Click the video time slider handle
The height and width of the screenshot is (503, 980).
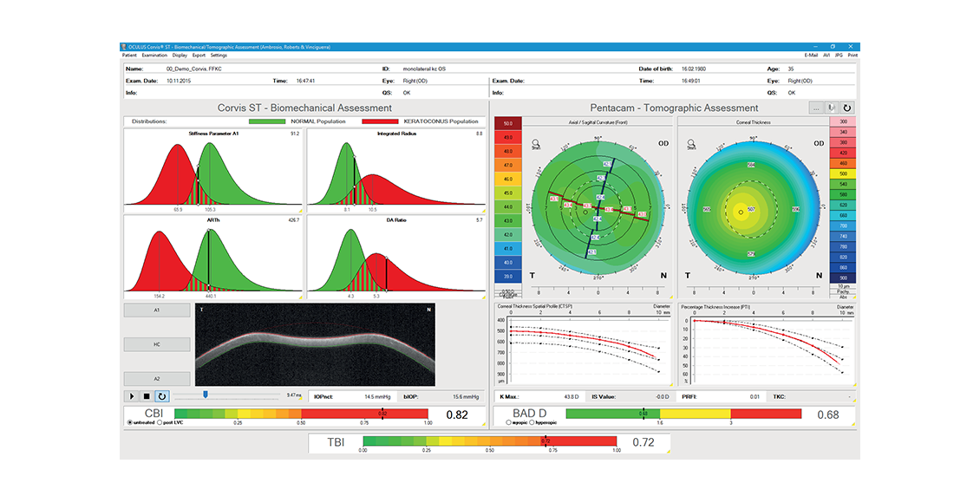pos(205,395)
